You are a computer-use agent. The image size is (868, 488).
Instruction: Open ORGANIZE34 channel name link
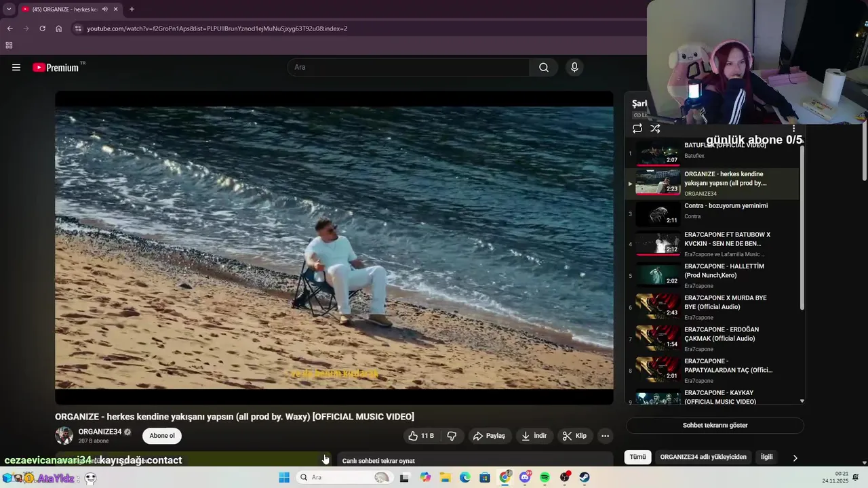[100, 432]
